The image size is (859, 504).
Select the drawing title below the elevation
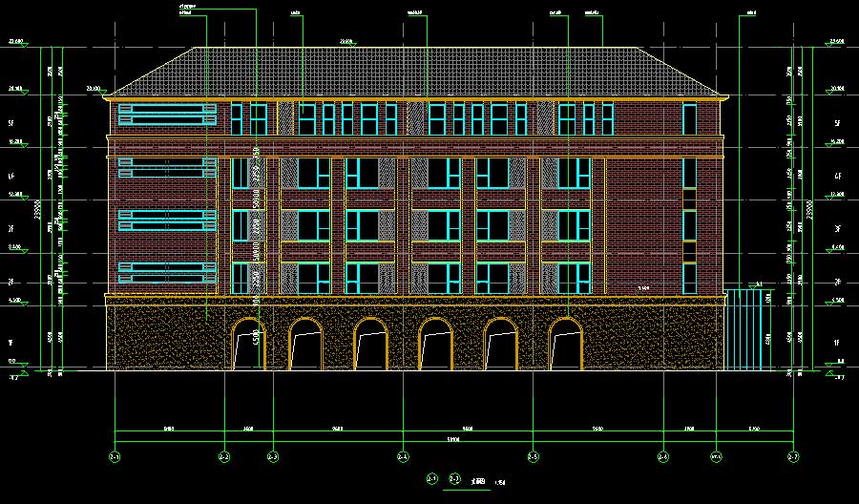pos(466,479)
